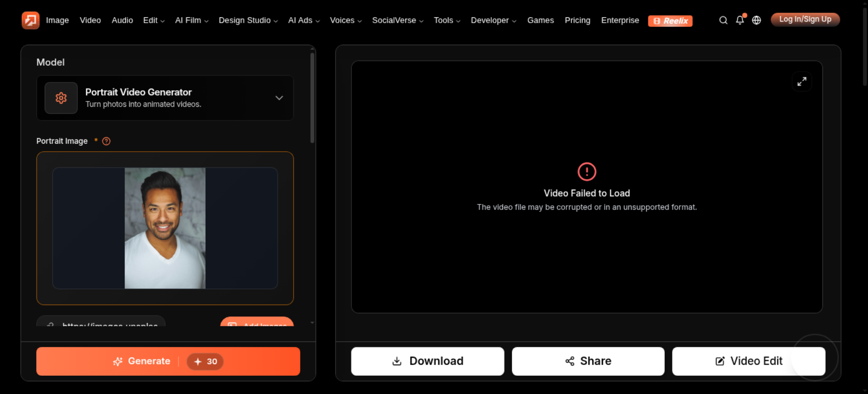The height and width of the screenshot is (394, 868).
Task: Click the orange site logo icon
Action: (30, 20)
